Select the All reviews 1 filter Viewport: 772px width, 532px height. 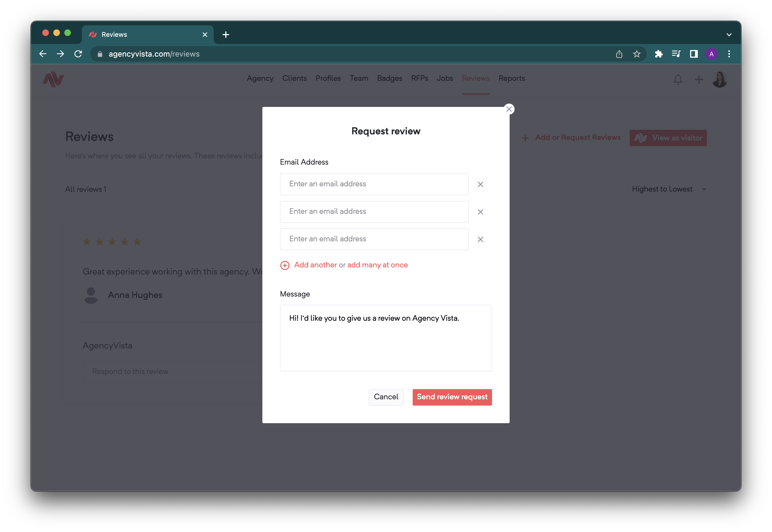[86, 189]
